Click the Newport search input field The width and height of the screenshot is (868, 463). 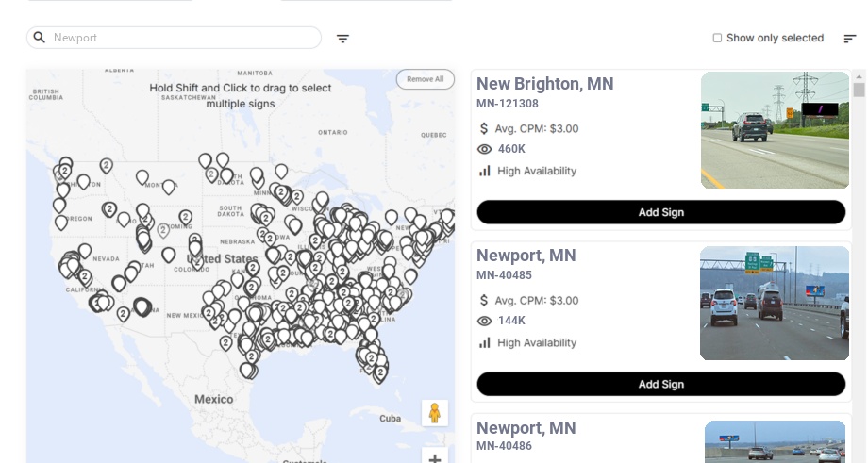(x=184, y=38)
